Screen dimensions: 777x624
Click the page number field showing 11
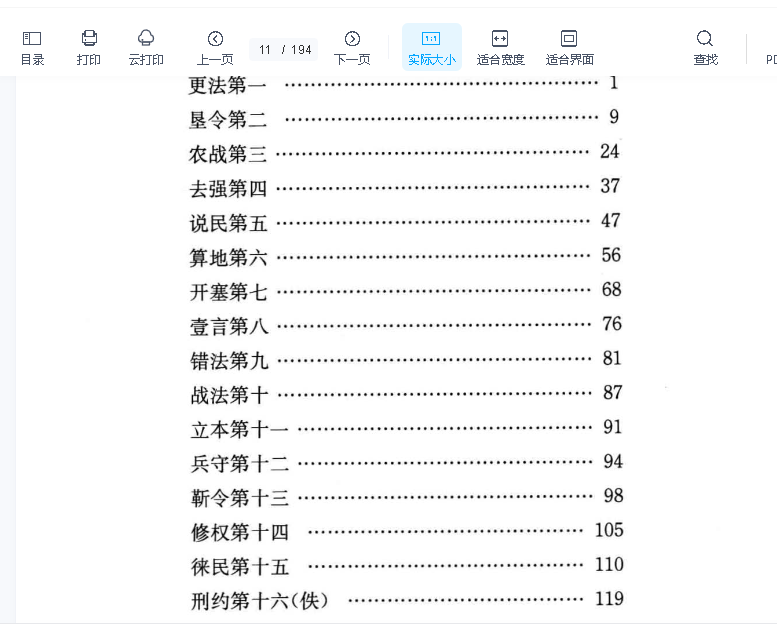[265, 50]
